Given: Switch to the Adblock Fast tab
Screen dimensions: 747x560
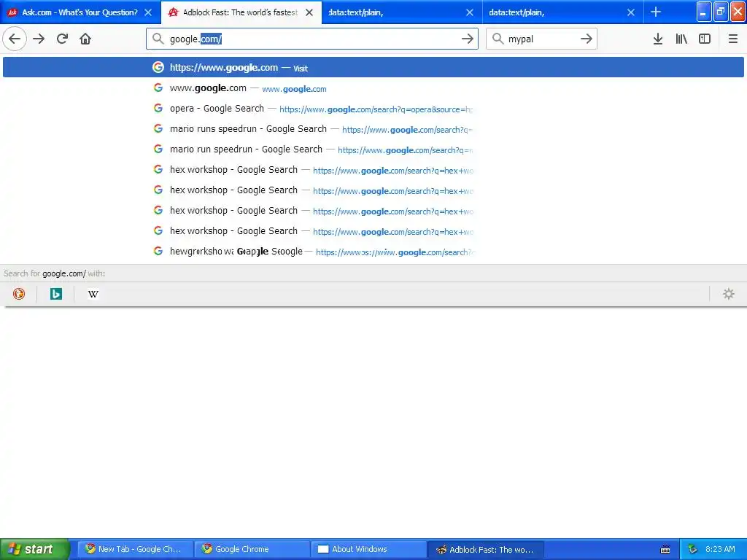Looking at the screenshot, I should [241, 12].
